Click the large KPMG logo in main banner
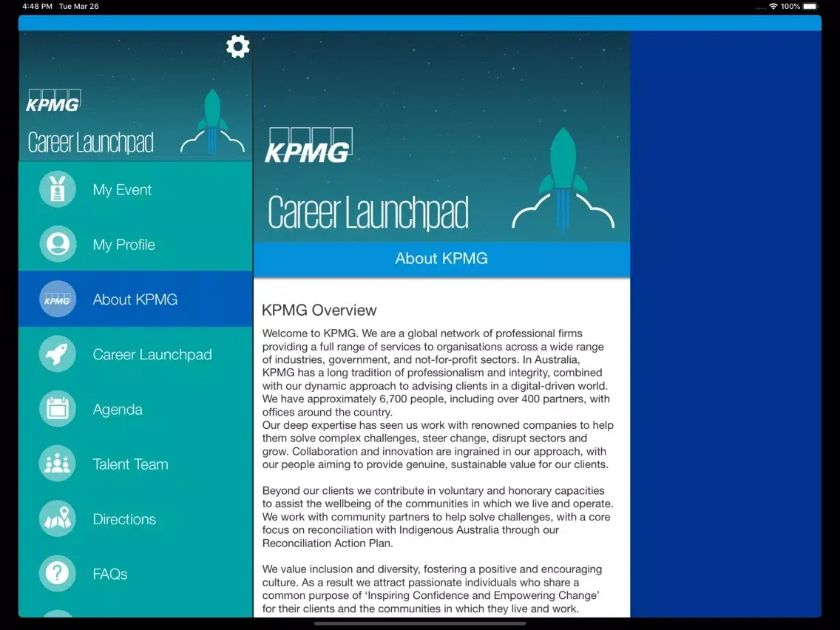840x630 pixels. click(x=309, y=145)
